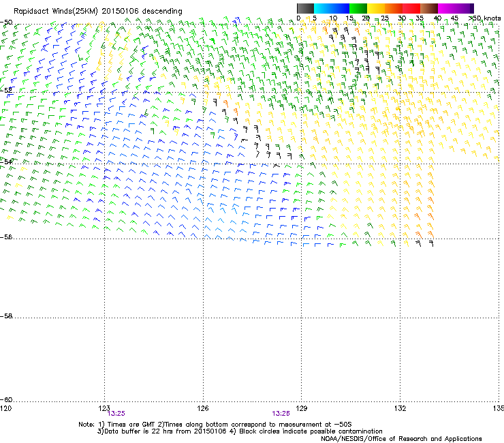504x443 pixels.
Task: Select the green 15-20 knots legend segment
Action: (358, 8)
